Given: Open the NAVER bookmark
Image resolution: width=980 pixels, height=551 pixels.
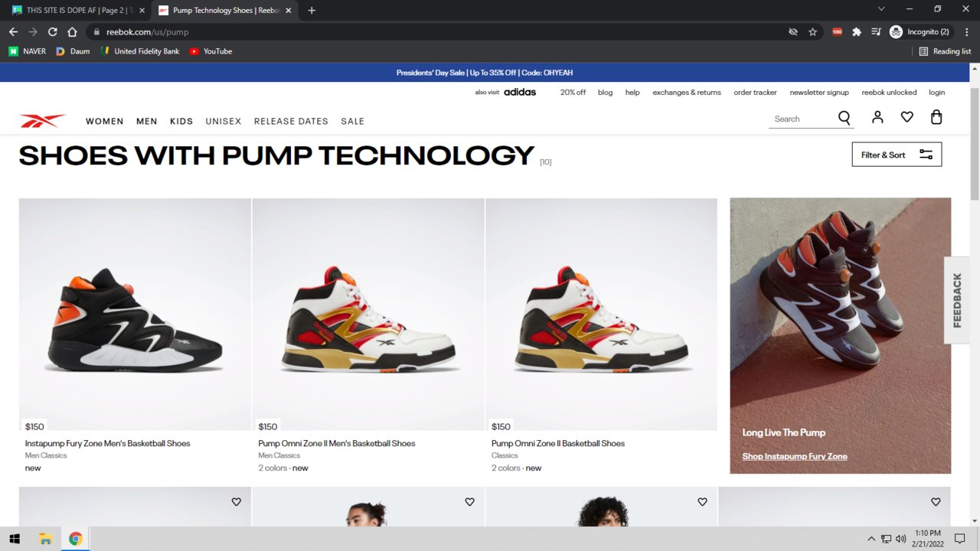Looking at the screenshot, I should coord(28,51).
